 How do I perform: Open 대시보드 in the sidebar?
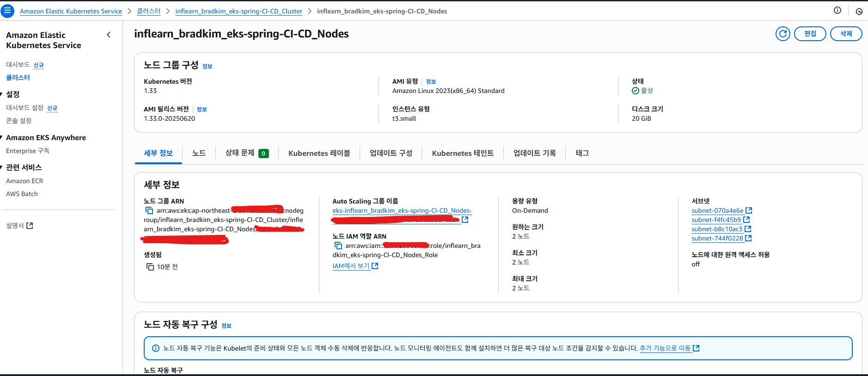point(18,65)
